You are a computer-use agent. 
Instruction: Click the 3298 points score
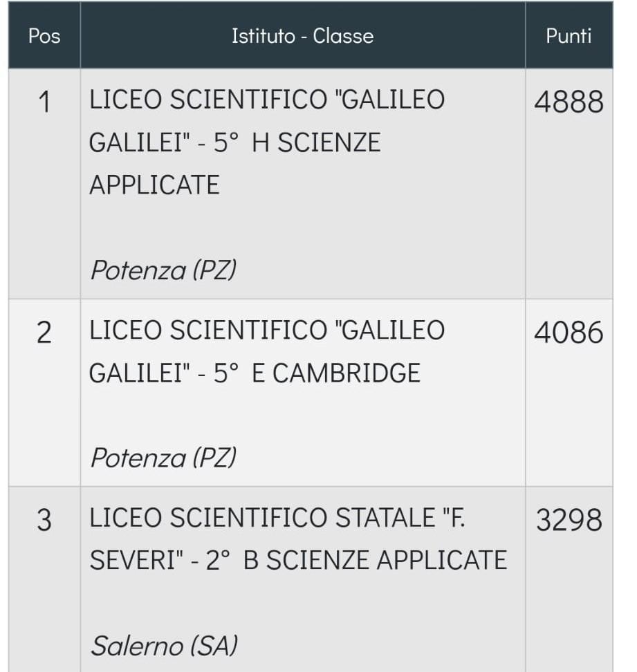(569, 521)
